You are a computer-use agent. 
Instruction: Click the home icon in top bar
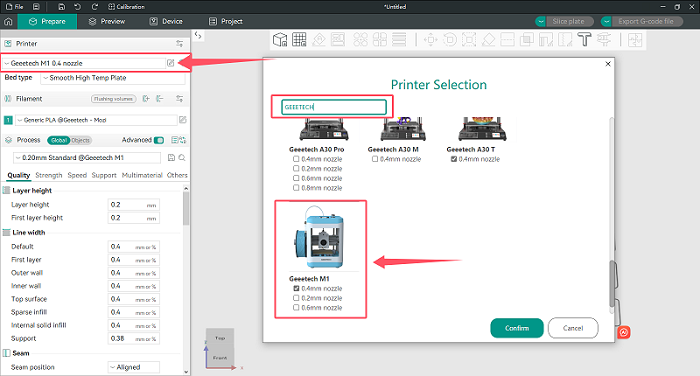8,21
